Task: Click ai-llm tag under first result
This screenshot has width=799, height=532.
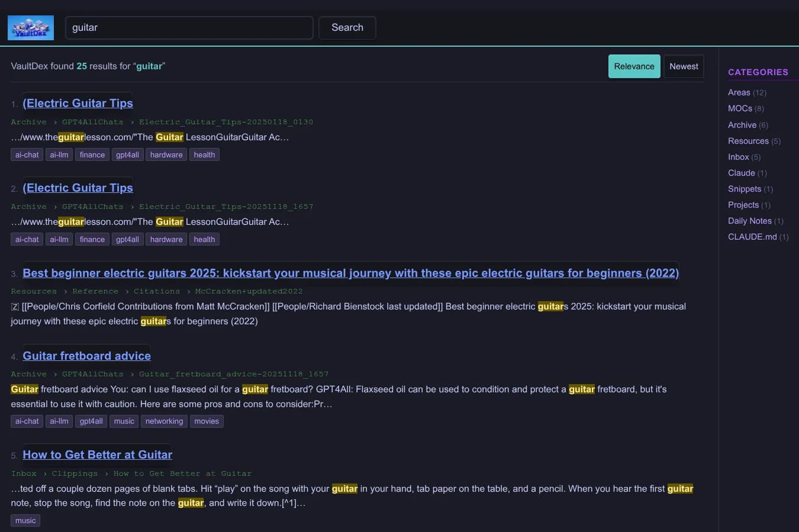Action: pos(59,155)
